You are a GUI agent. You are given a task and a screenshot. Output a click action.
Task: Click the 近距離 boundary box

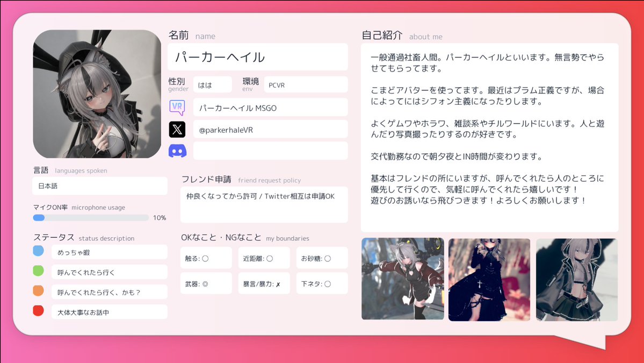[x=264, y=258]
